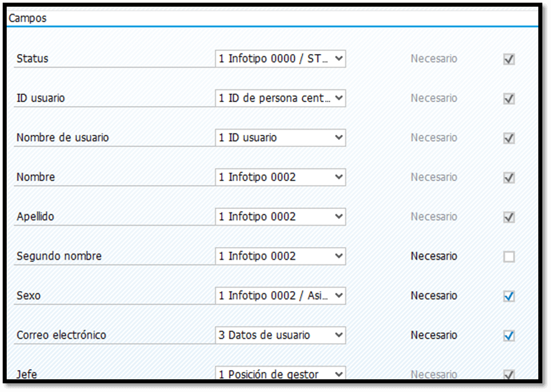The image size is (551, 392).
Task: Select the Nombre Infotipo 0002 dropdown
Action: coord(280,177)
